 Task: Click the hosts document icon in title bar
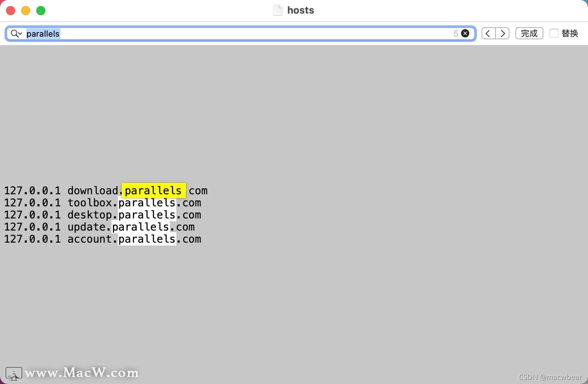tap(278, 10)
